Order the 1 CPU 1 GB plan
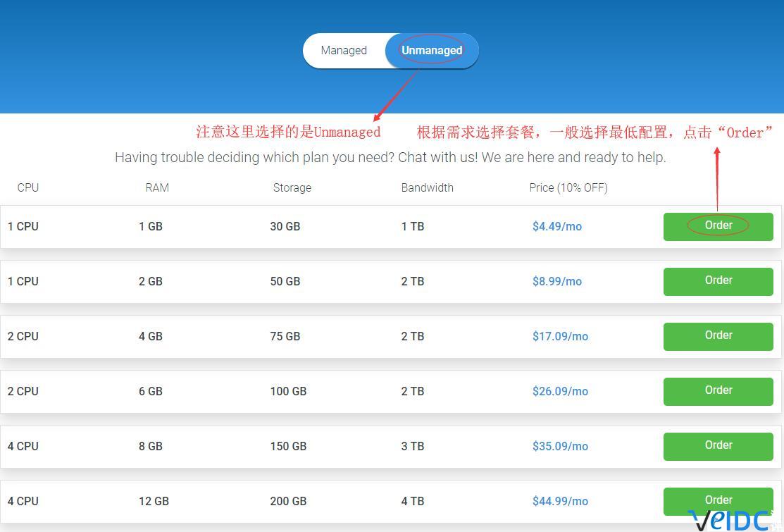Screen dimensions: 784x532 (x=718, y=226)
